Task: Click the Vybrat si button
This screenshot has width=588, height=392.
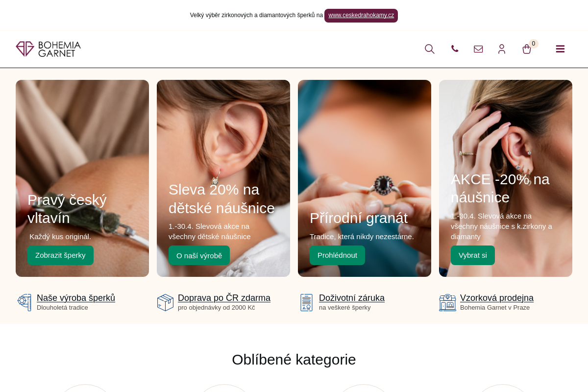Action: pos(473,255)
